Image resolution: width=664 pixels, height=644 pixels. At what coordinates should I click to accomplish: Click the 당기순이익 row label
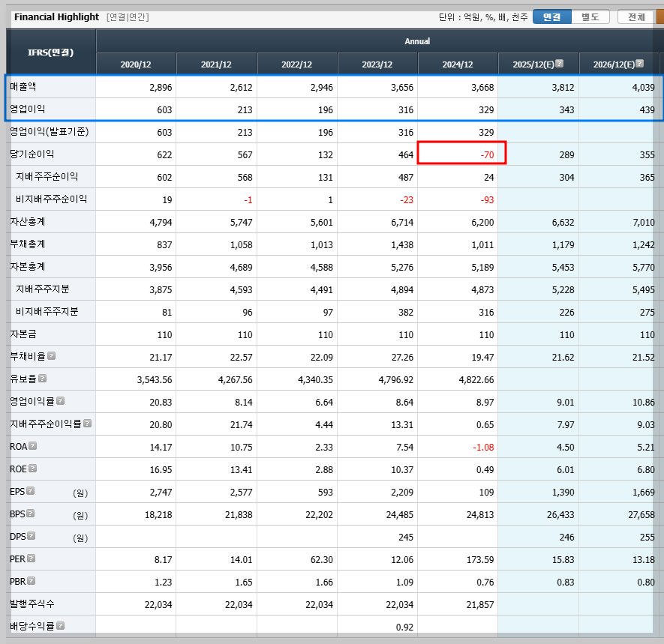(x=32, y=154)
